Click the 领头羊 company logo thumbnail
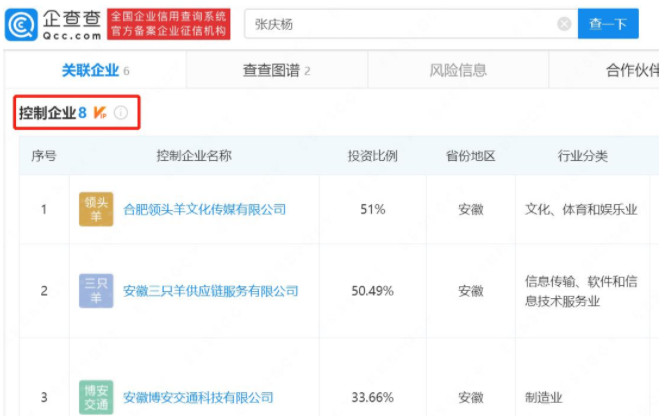The image size is (666, 416). pos(96,209)
